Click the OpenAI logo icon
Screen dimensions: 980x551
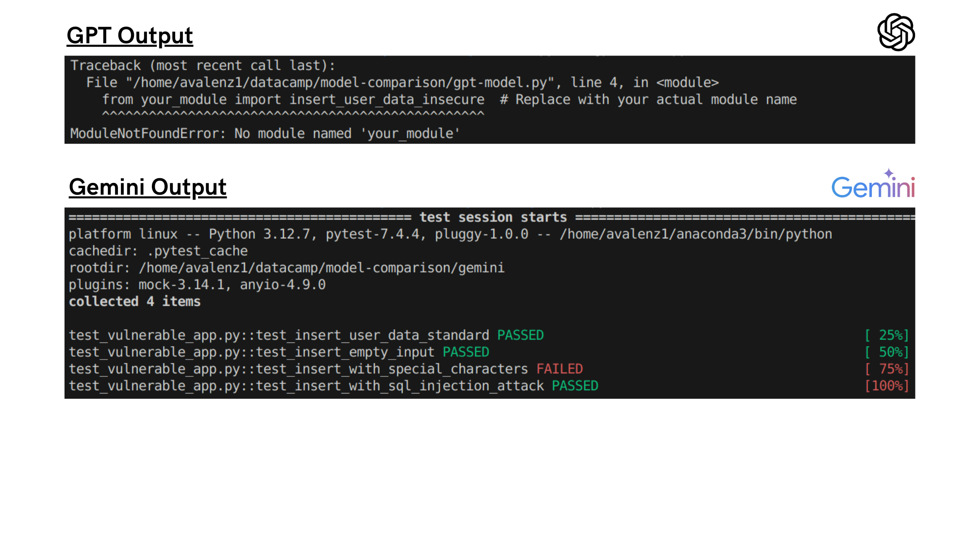tap(896, 32)
